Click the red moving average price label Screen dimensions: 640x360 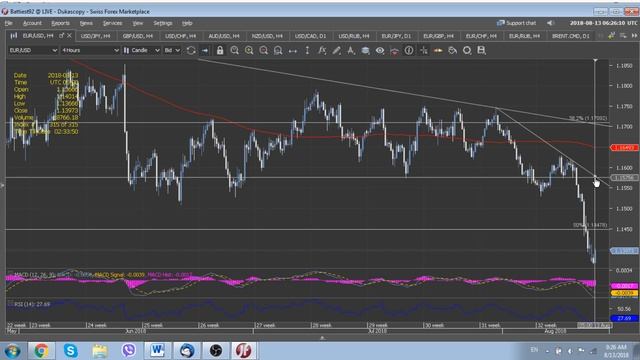pyautogui.click(x=624, y=147)
